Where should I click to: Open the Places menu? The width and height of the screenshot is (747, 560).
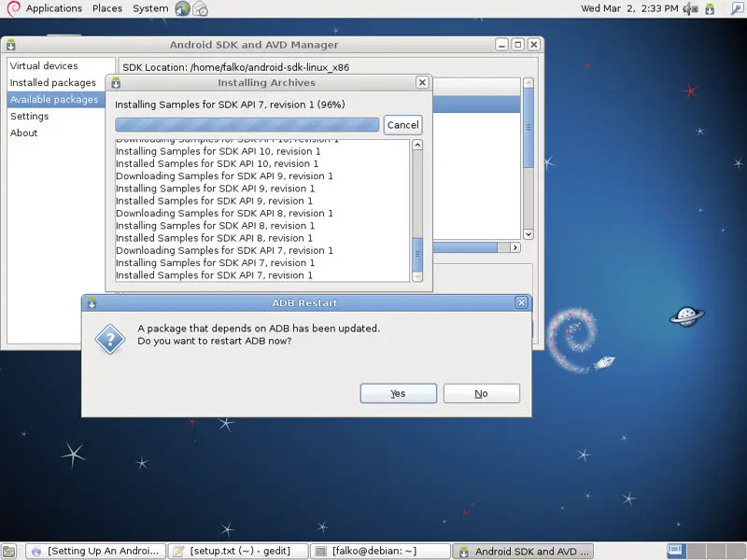pos(107,8)
